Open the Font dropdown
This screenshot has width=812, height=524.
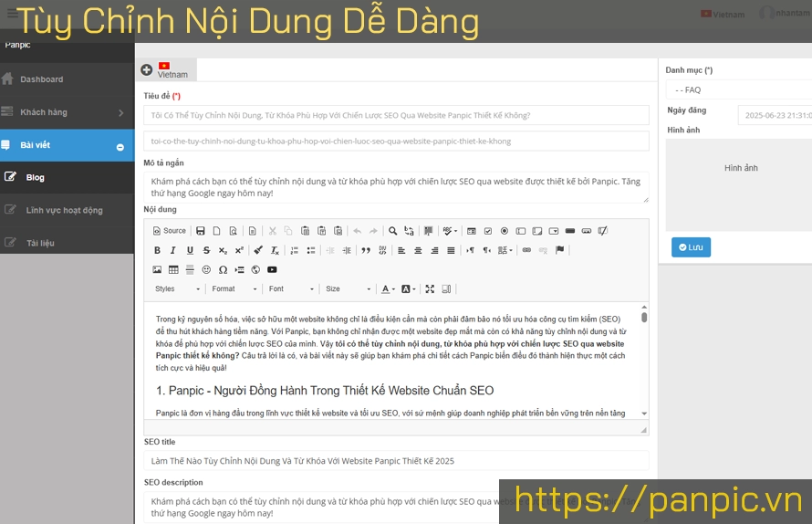[x=291, y=288]
